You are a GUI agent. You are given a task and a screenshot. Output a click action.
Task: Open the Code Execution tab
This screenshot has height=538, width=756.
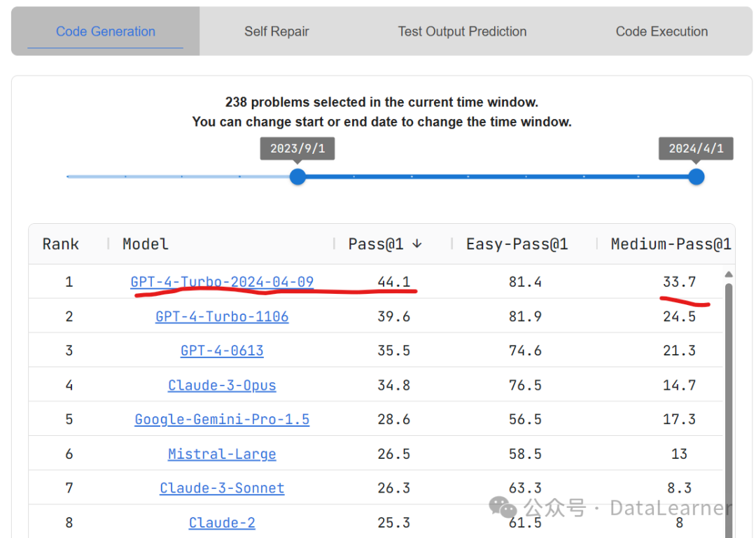coord(661,31)
